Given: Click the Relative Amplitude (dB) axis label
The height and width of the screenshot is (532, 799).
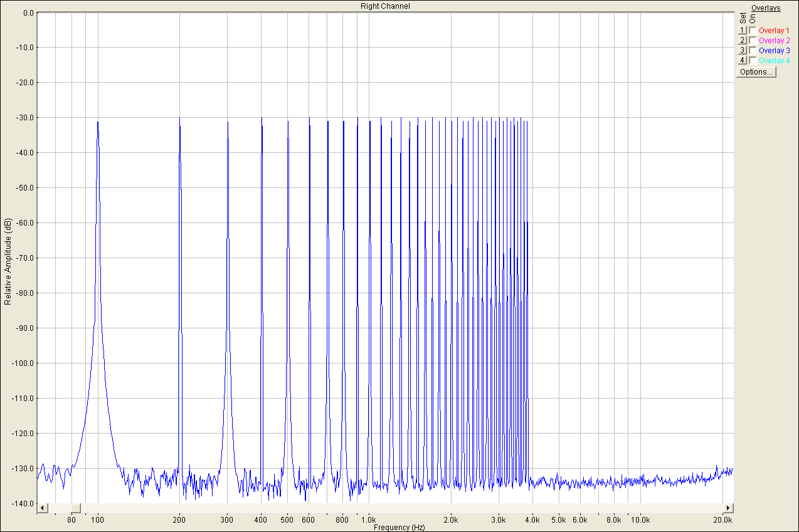Looking at the screenshot, I should (8, 262).
